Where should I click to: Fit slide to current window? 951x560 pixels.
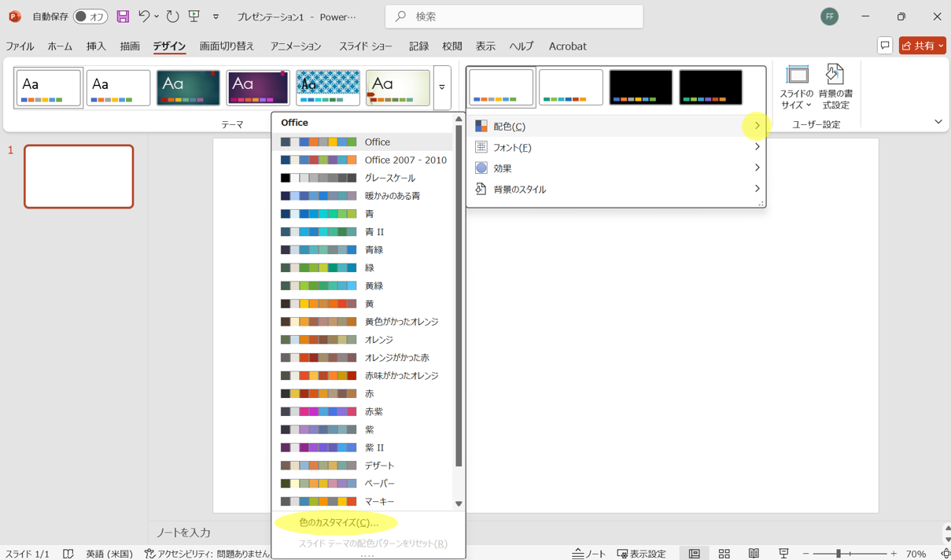(x=945, y=554)
